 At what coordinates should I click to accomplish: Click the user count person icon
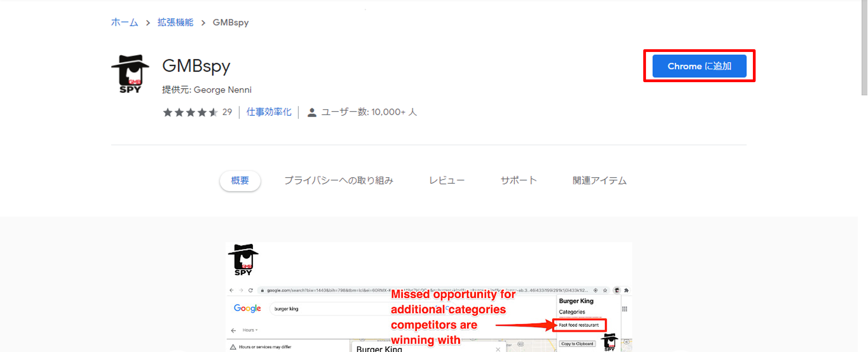pyautogui.click(x=312, y=113)
